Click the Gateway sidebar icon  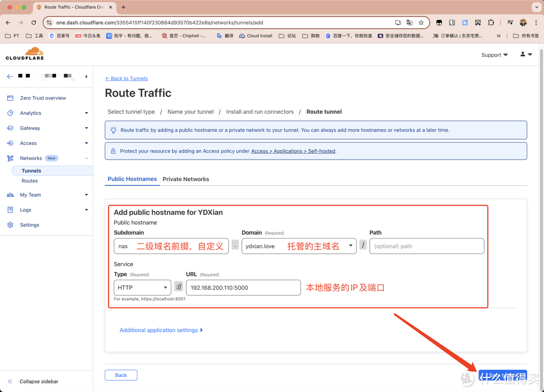pyautogui.click(x=10, y=128)
